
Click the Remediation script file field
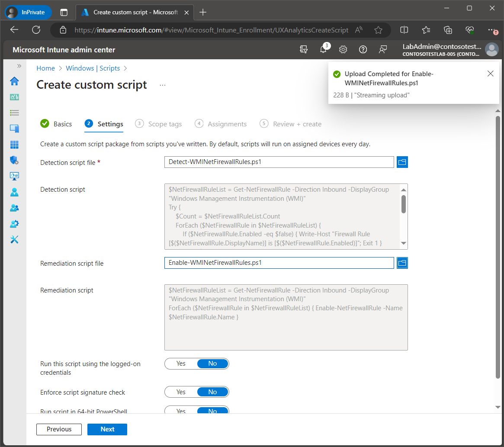(279, 263)
